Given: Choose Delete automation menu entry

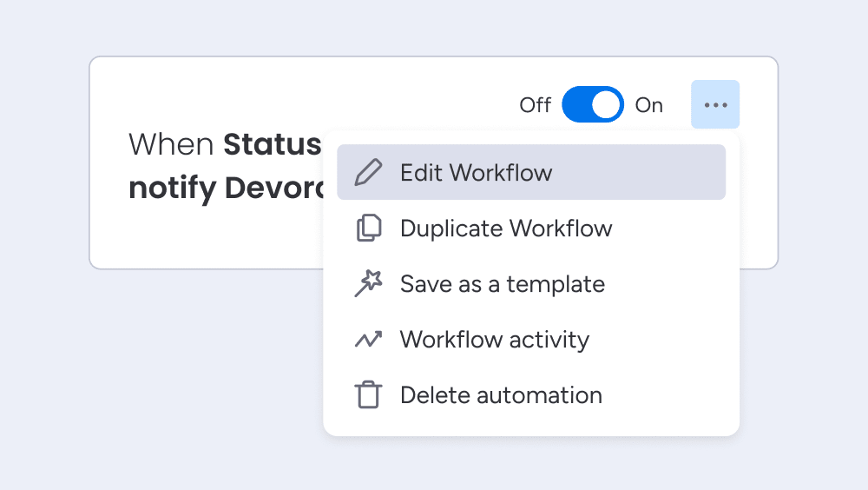Looking at the screenshot, I should 531,395.
